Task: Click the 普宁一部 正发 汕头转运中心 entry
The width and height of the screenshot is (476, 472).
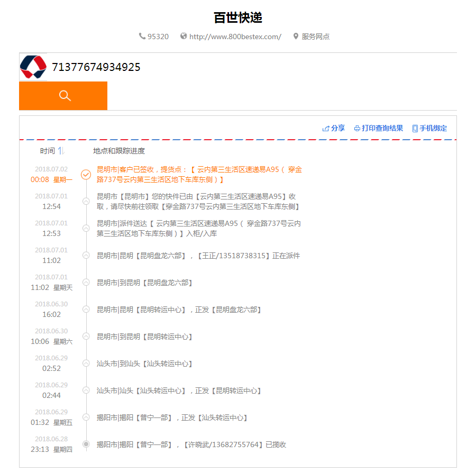Action: pyautogui.click(x=172, y=418)
